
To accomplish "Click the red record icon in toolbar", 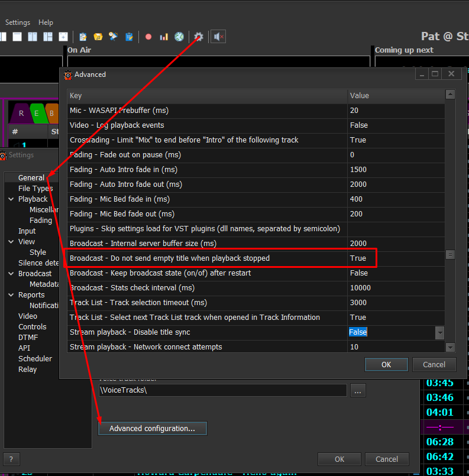I will coord(148,37).
